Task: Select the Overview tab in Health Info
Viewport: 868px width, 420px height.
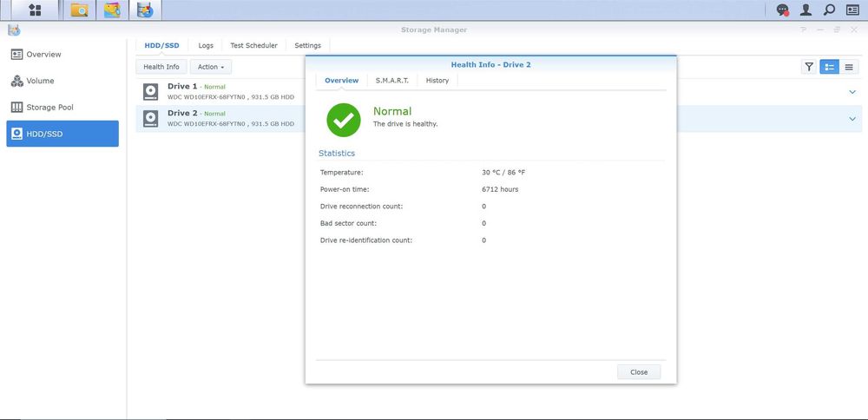Action: pyautogui.click(x=341, y=80)
